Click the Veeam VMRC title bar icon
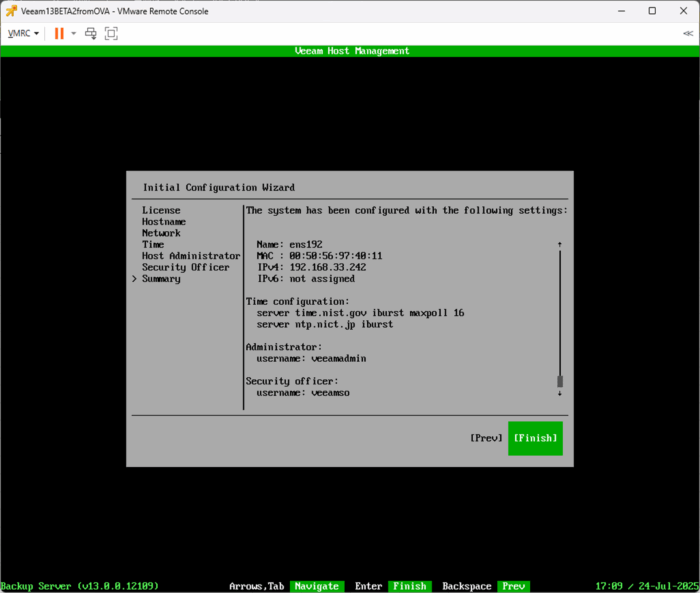 11,11
